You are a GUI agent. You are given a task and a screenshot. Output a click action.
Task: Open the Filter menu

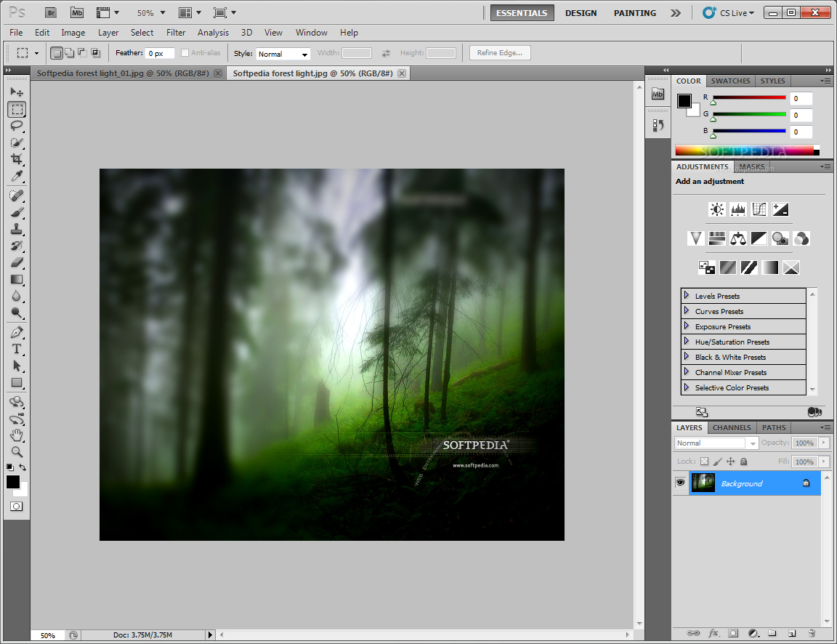pos(176,33)
